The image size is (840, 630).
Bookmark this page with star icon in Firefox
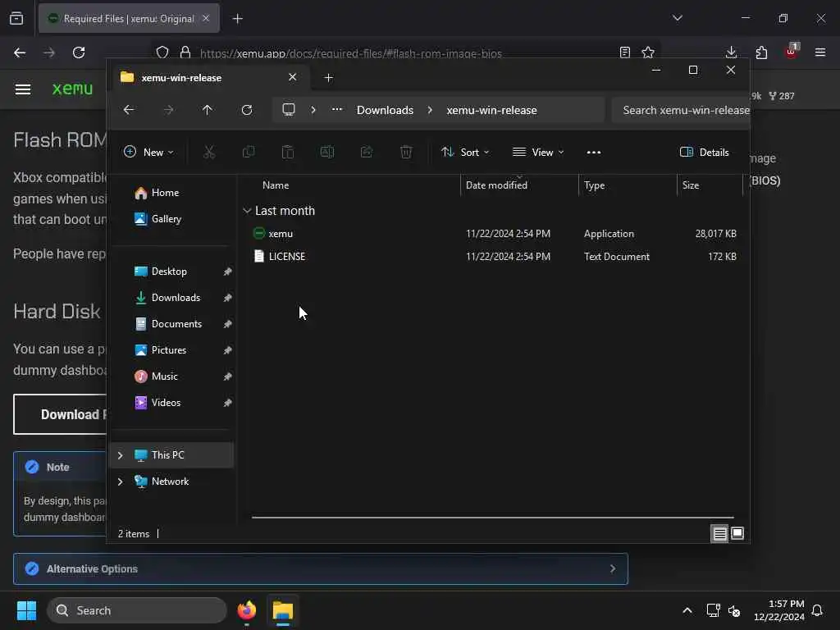click(648, 52)
